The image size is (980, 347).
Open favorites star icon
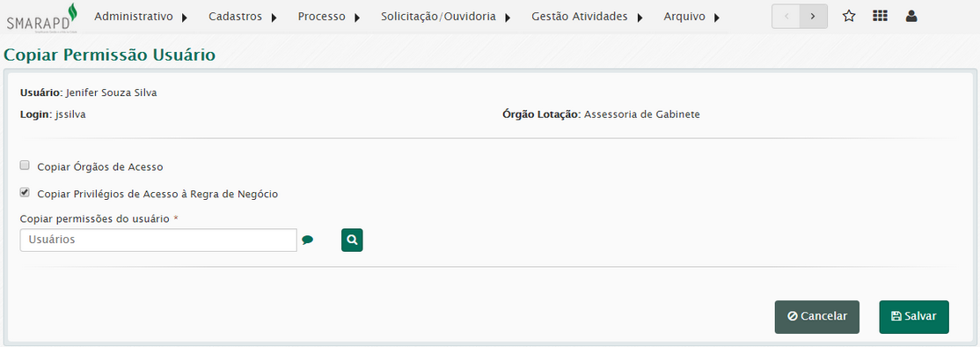click(849, 16)
